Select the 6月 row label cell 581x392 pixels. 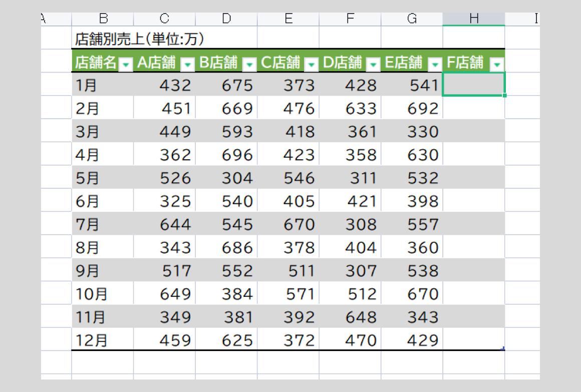click(x=103, y=200)
